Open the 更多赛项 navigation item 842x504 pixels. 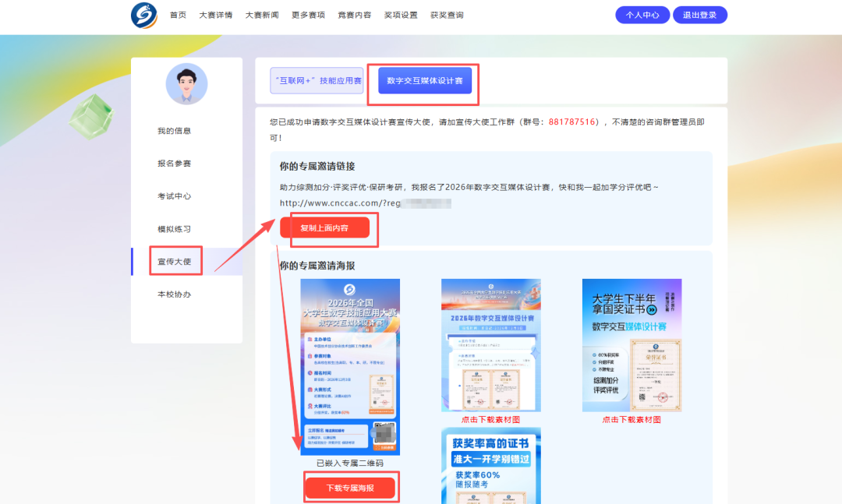(x=308, y=15)
